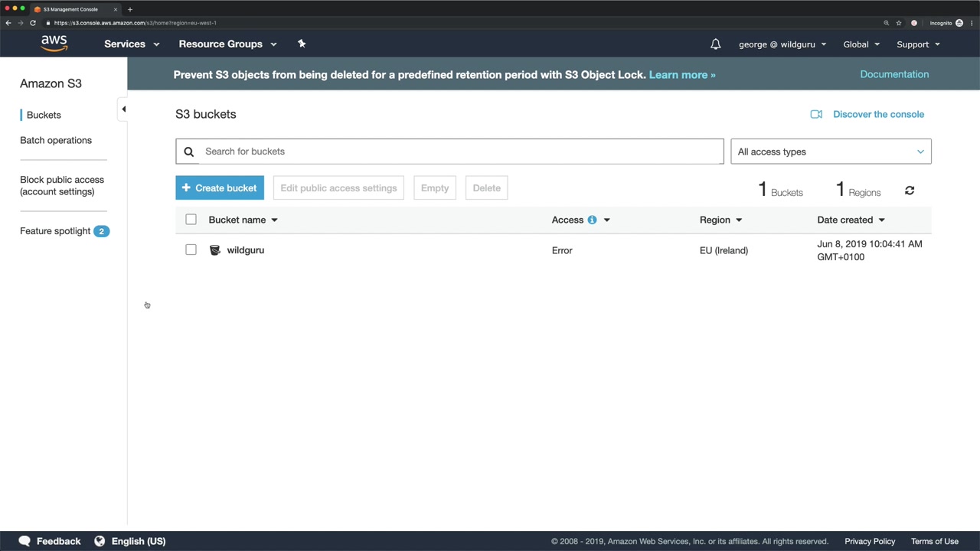
Task: Open the Privacy Policy link
Action: pos(870,541)
